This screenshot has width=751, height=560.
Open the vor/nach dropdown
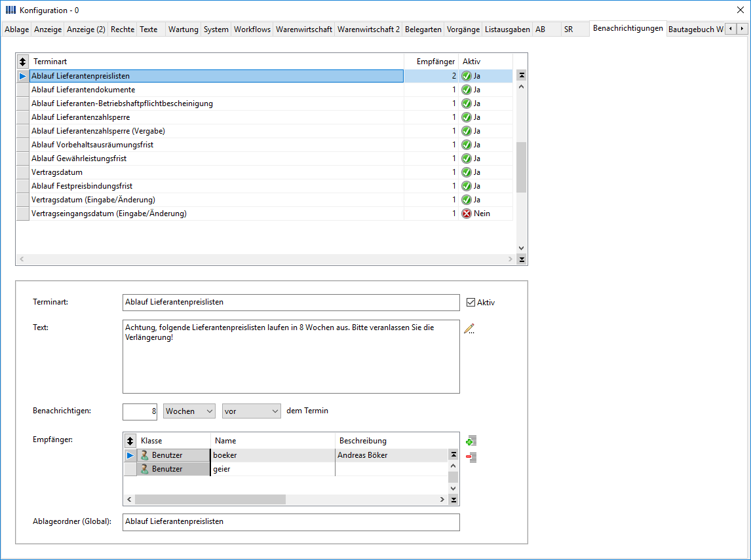[251, 411]
